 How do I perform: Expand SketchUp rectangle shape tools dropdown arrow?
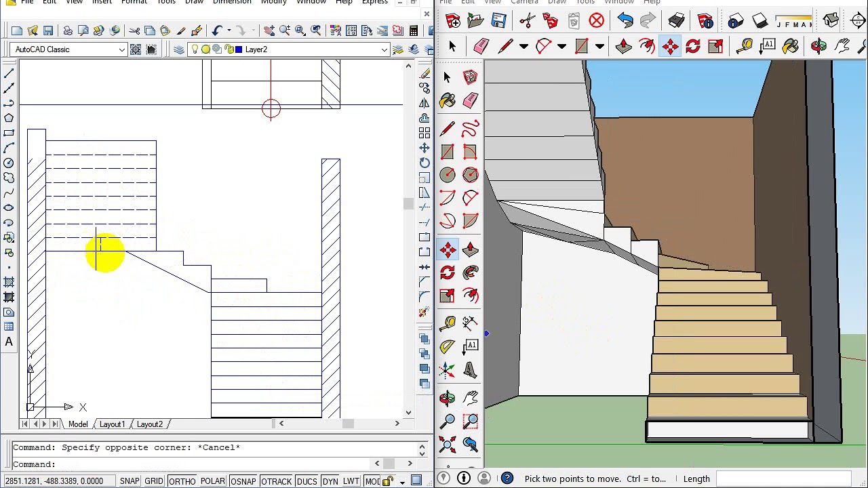pos(599,46)
